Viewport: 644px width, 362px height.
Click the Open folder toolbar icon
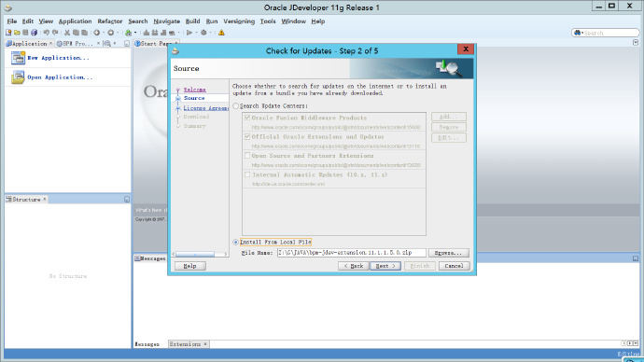pos(17,33)
